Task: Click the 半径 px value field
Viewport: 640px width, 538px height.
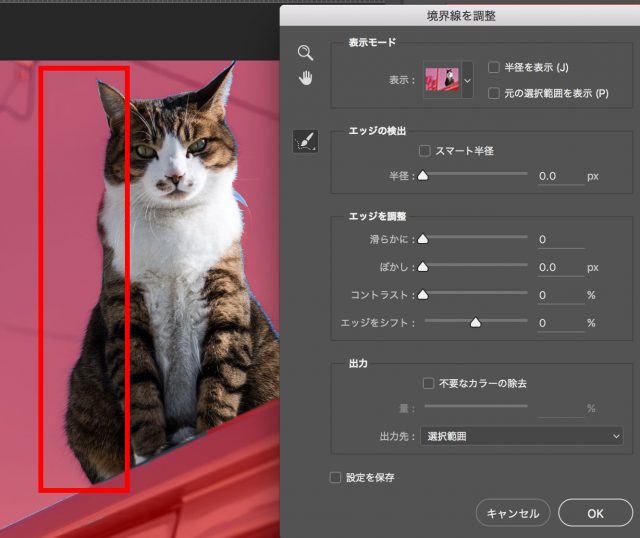Action: tap(560, 176)
